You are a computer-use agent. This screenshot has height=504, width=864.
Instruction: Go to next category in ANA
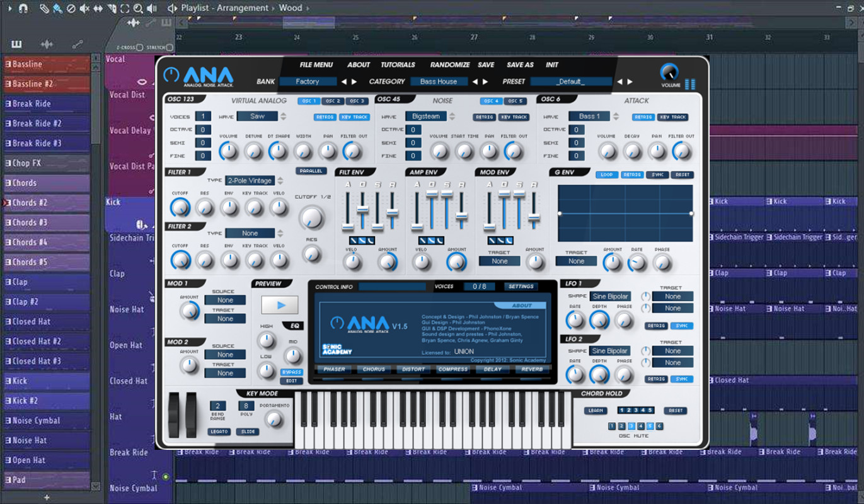click(x=485, y=81)
